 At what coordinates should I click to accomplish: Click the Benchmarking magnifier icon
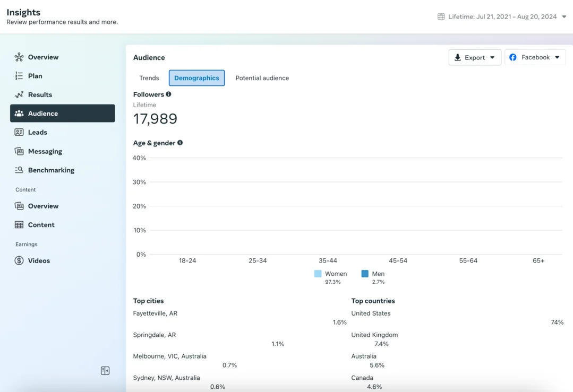19,170
